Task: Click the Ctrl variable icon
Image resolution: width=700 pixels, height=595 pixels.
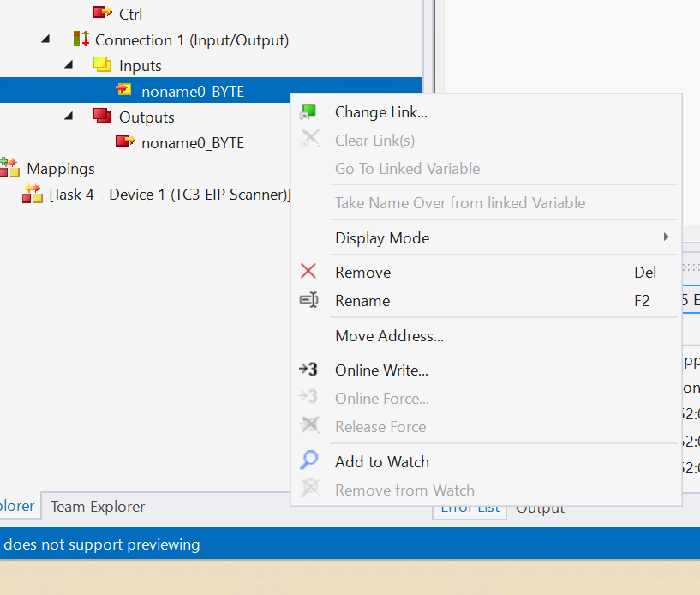Action: pyautogui.click(x=102, y=14)
